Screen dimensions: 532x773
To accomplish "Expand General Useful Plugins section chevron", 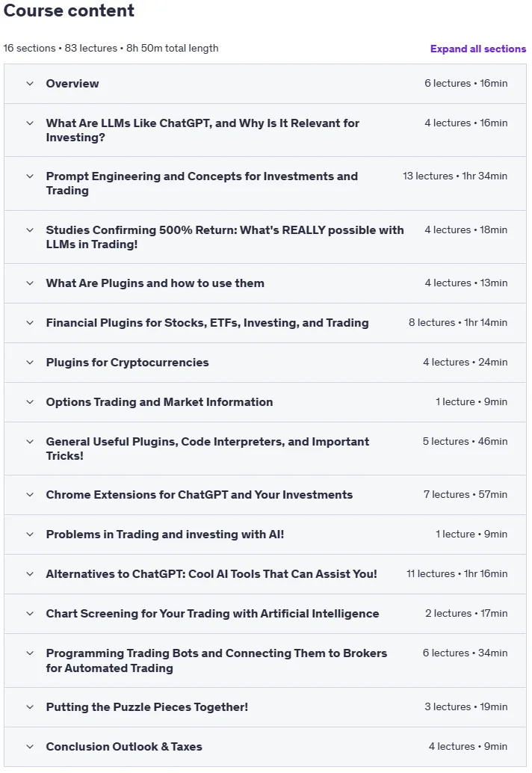I will [x=30, y=442].
